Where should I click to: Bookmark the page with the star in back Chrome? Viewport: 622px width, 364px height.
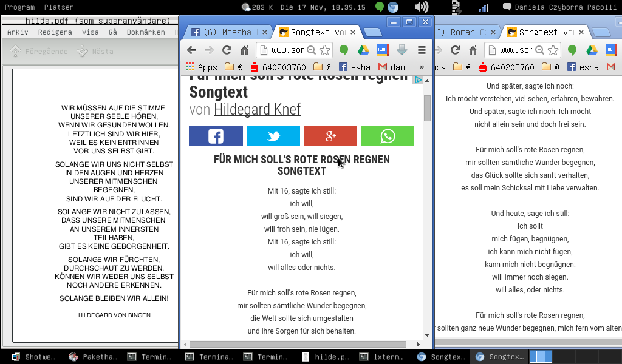pos(553,50)
